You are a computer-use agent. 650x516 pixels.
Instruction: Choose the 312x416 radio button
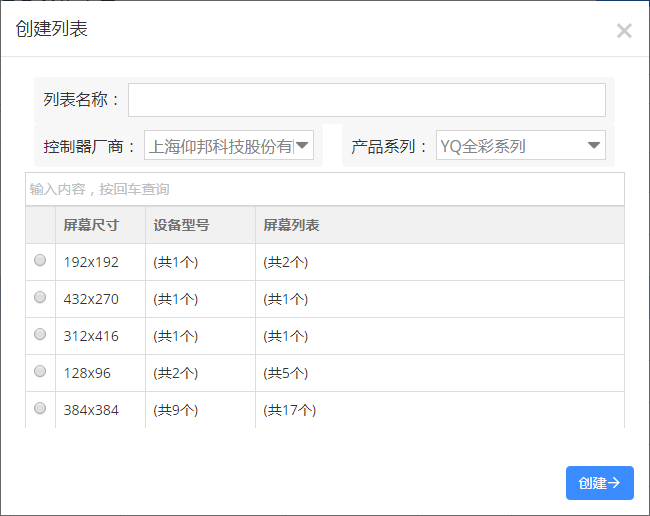click(40, 334)
